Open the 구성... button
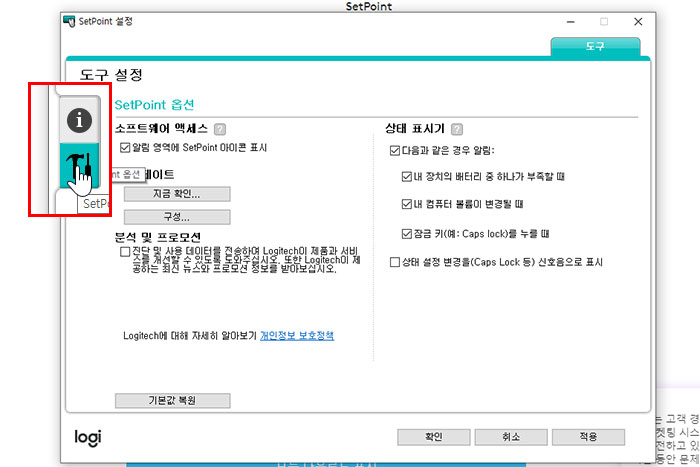 click(177, 217)
